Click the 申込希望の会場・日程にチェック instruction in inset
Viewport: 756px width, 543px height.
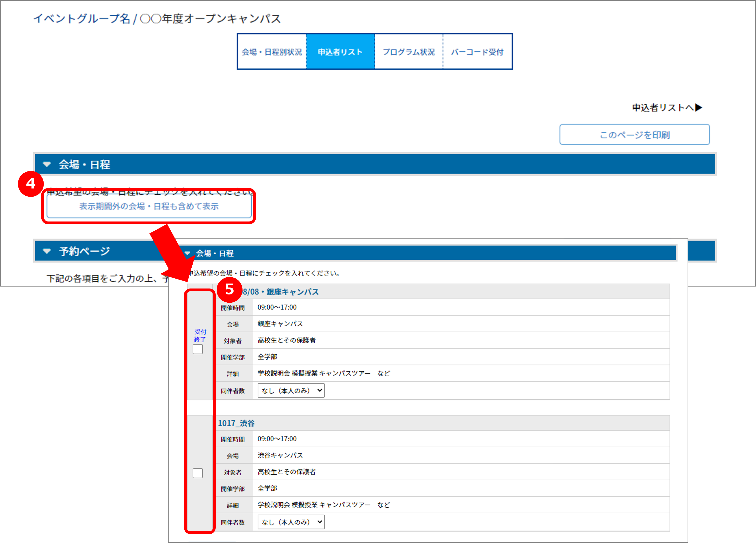coord(264,273)
